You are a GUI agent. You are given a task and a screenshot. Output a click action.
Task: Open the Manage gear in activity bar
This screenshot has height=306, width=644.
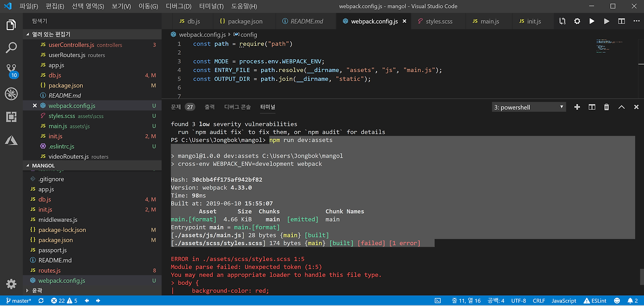(x=11, y=283)
